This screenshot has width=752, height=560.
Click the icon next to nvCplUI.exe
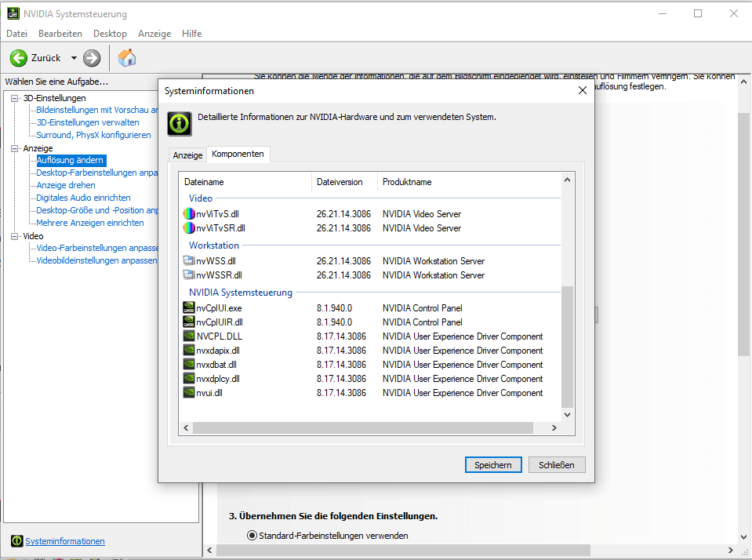click(x=189, y=307)
